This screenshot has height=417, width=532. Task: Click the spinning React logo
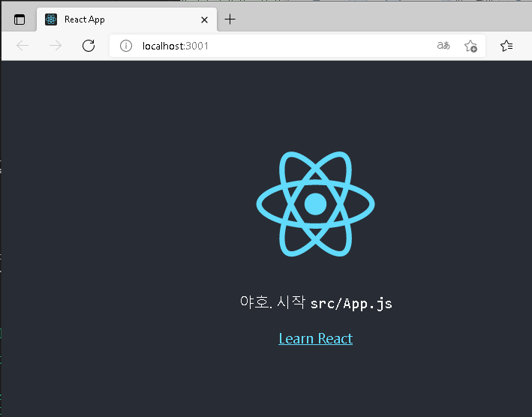[316, 204]
